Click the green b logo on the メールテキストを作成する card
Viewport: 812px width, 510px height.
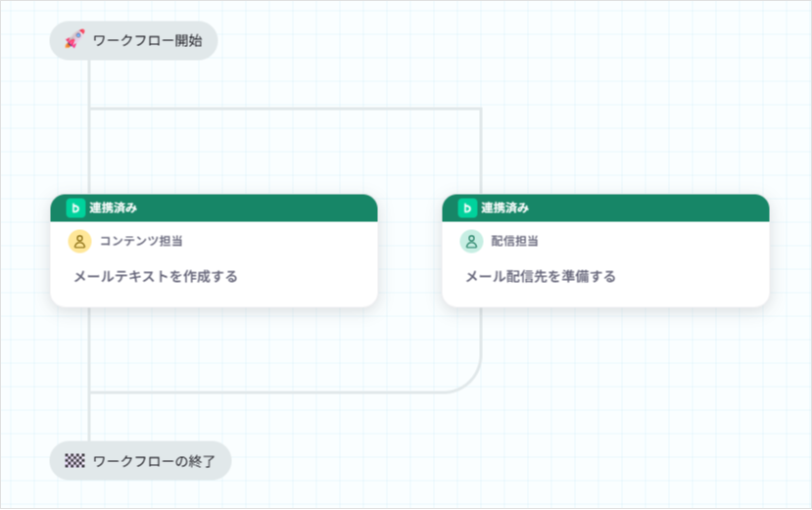pyautogui.click(x=75, y=209)
